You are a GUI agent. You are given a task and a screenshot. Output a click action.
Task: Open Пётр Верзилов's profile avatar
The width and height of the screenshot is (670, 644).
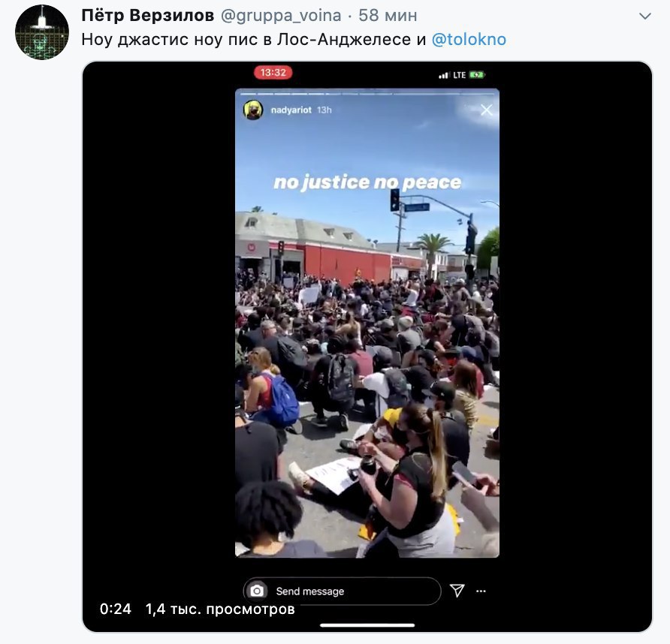pyautogui.click(x=42, y=32)
